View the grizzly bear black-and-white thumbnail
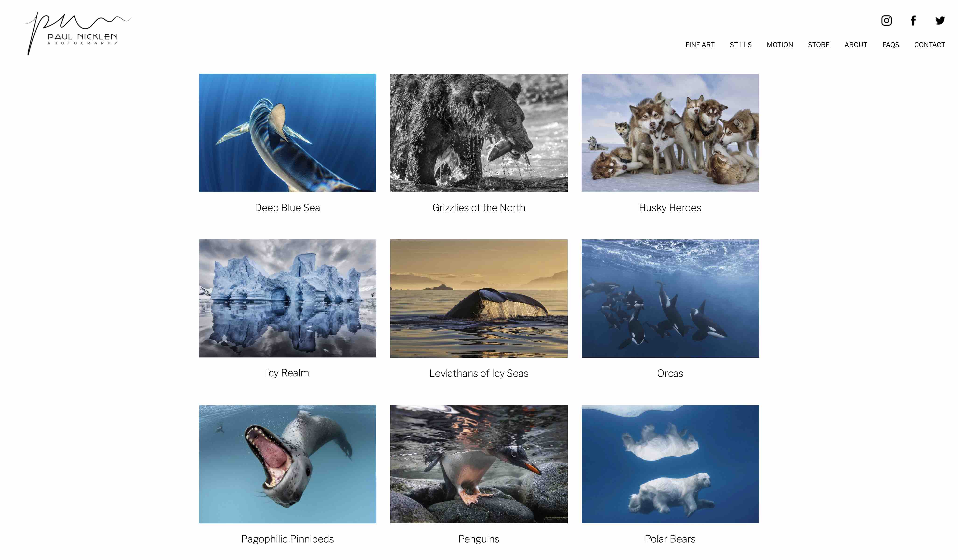The image size is (958, 560). [479, 133]
